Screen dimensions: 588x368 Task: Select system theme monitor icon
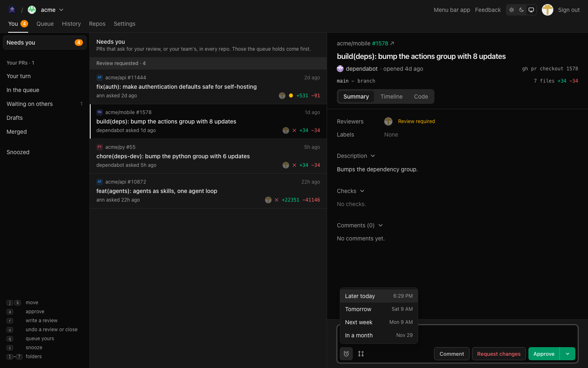pos(531,10)
